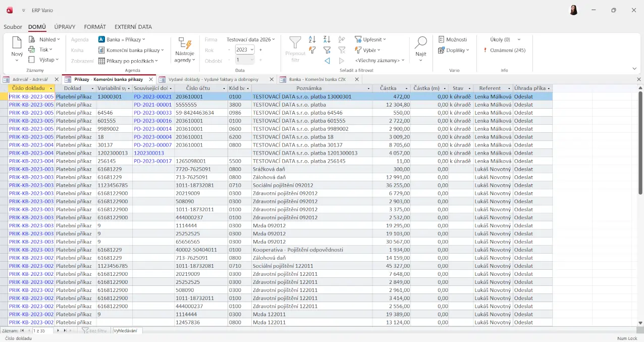644x342 pixels.
Task: Open linked document PD-2023-00033
Action: pos(152,113)
